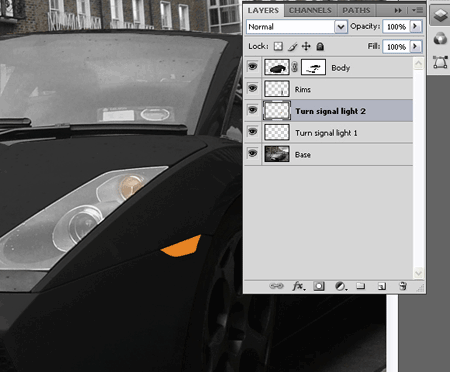Create a new layer

382,286
